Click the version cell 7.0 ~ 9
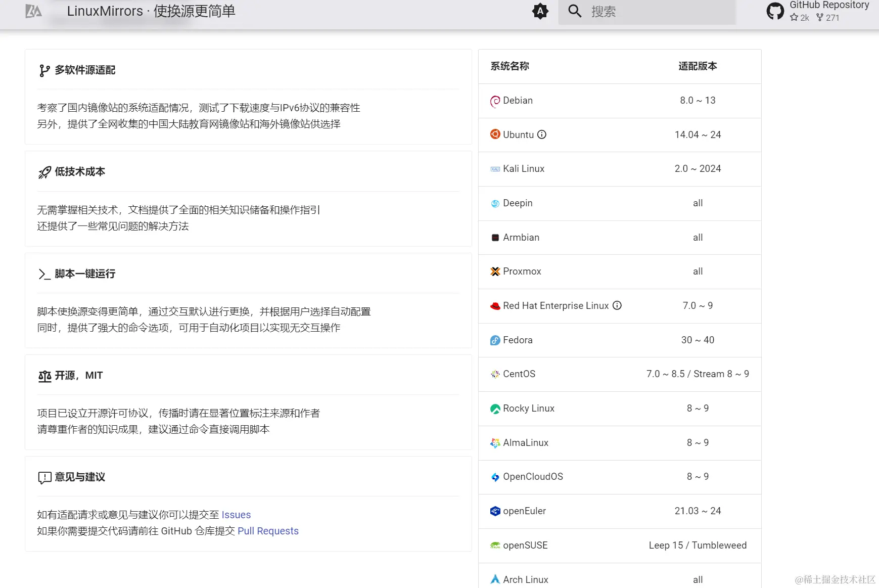 click(x=698, y=305)
